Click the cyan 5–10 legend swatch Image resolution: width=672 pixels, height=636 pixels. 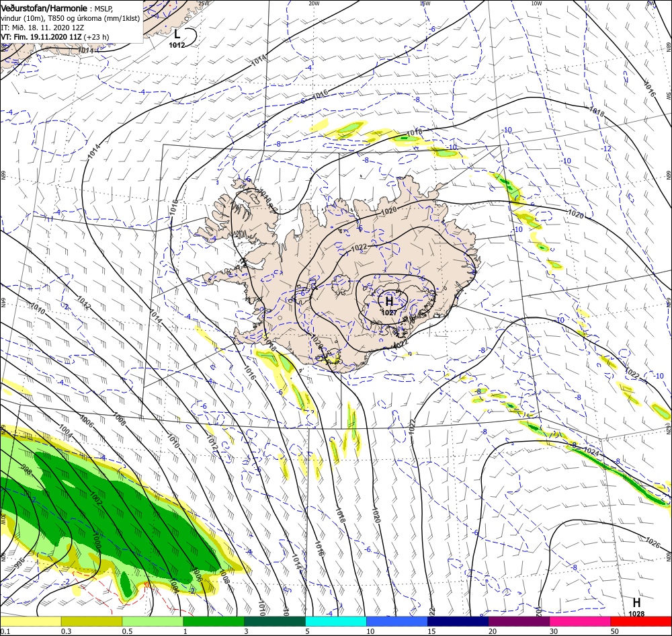(336, 621)
